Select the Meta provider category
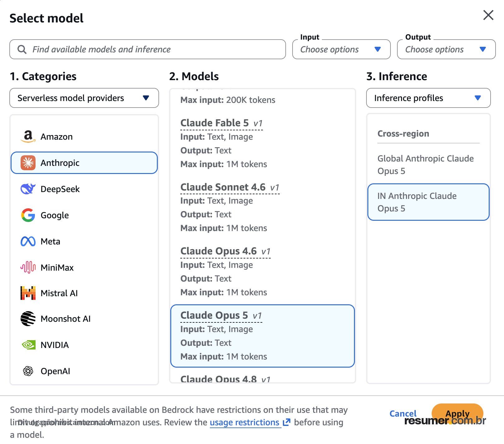This screenshot has height=444, width=504. tap(84, 241)
